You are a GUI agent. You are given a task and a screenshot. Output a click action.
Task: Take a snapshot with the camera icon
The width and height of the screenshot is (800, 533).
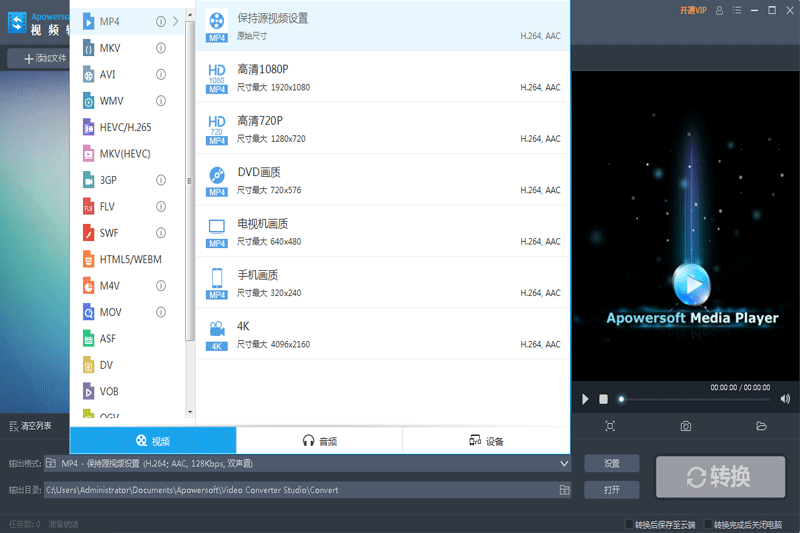[686, 426]
